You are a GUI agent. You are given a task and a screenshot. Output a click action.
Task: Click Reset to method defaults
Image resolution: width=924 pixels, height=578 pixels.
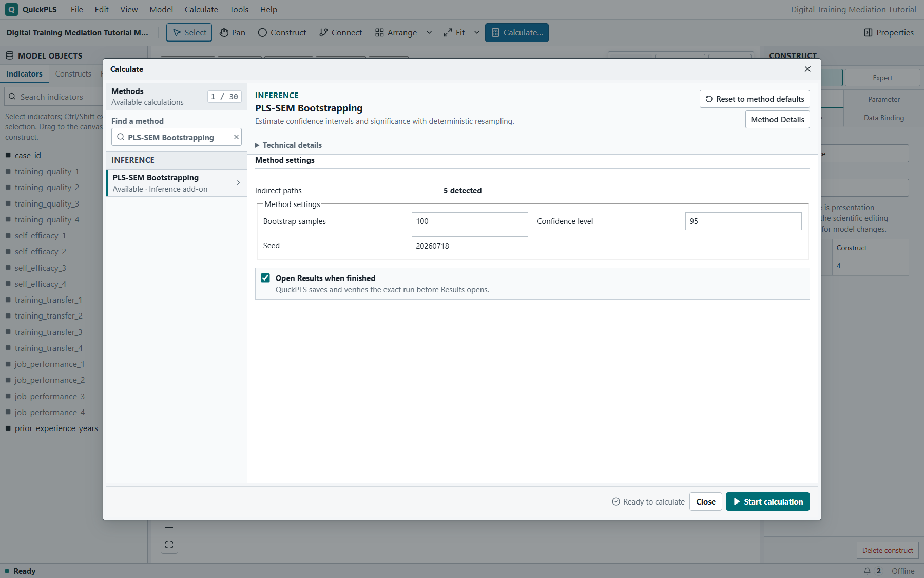[x=755, y=99]
